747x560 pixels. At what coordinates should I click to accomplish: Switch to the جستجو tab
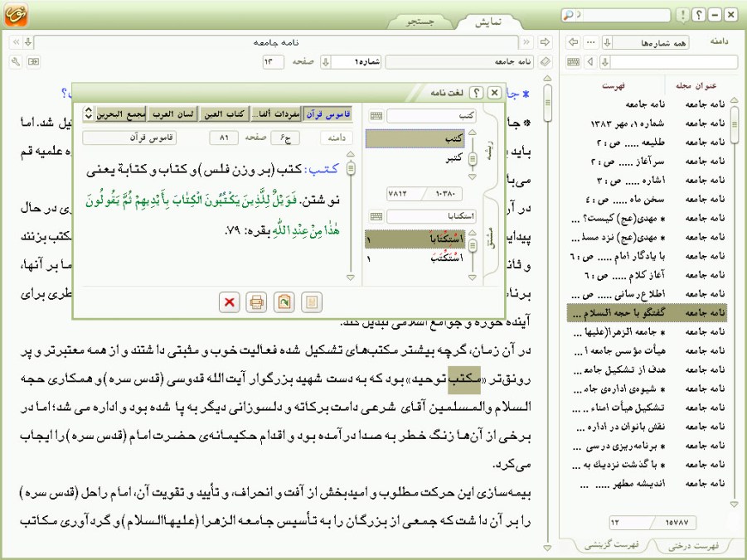(x=420, y=22)
